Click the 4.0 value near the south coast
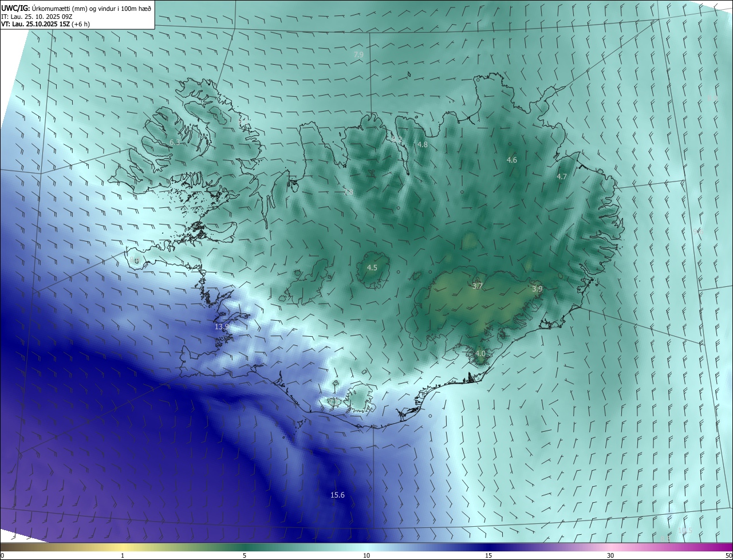Screen dimensions: 733x560 click(x=480, y=354)
